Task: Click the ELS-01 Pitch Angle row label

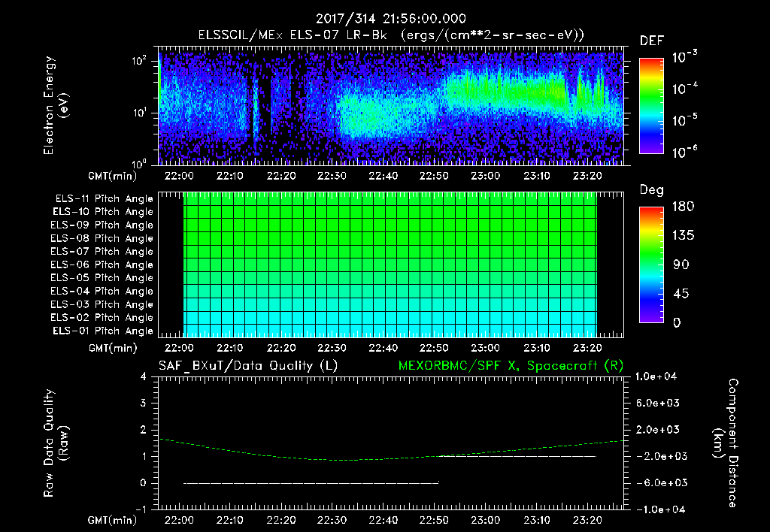Action: [x=103, y=331]
